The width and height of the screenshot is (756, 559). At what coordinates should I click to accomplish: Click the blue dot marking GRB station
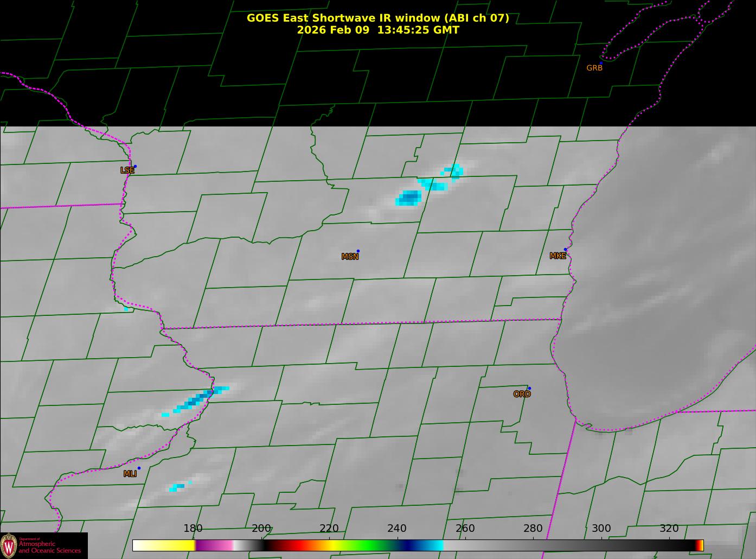601,63
